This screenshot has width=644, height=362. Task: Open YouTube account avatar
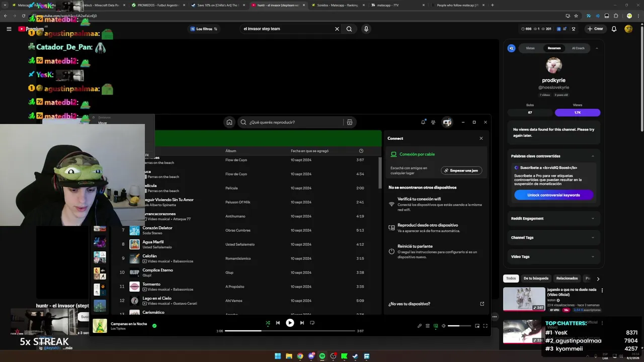pyautogui.click(x=628, y=29)
